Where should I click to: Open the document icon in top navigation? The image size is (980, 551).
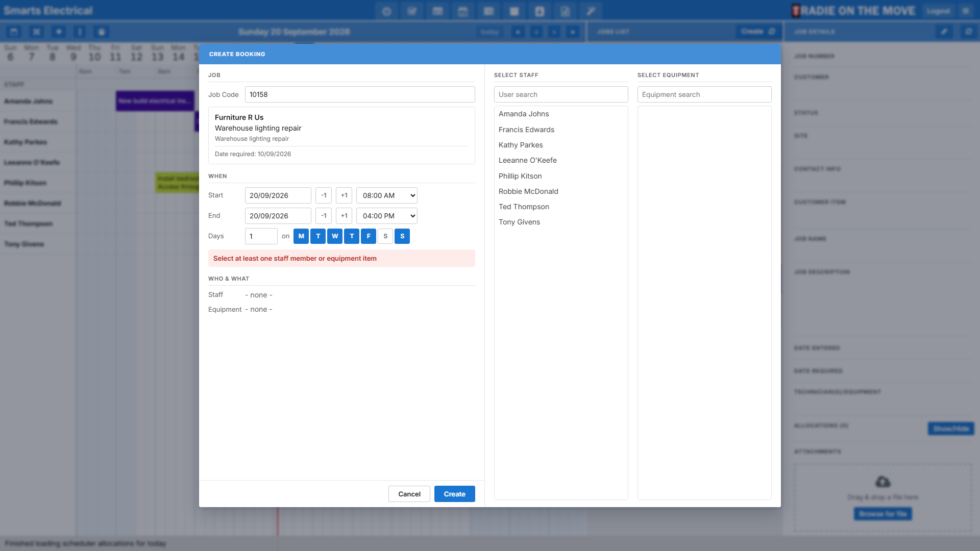565,11
